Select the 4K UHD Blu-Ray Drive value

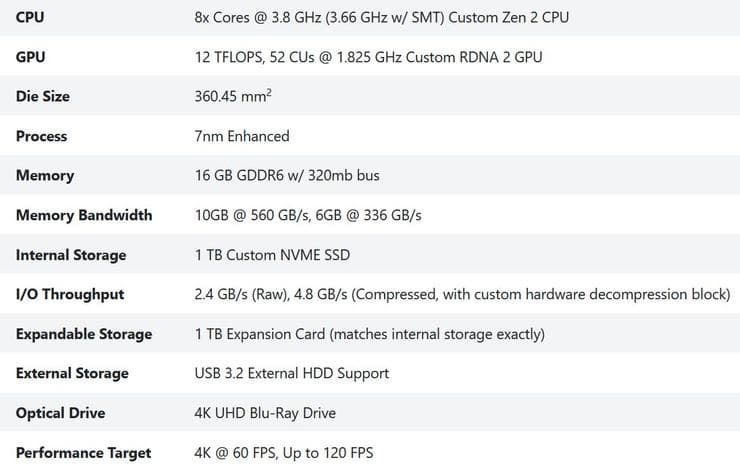point(265,413)
